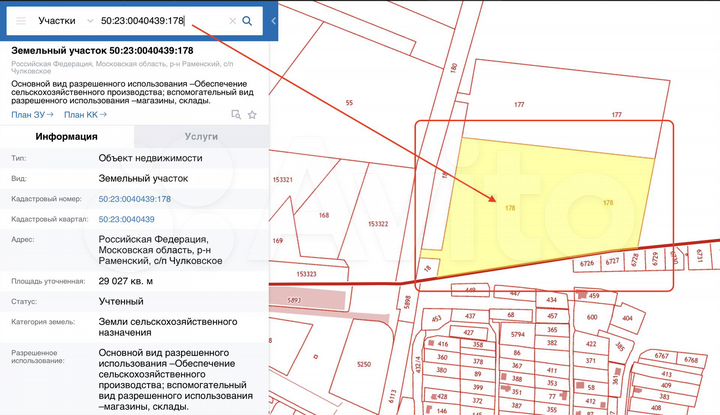Open the hamburger menu in search bar

pos(21,20)
